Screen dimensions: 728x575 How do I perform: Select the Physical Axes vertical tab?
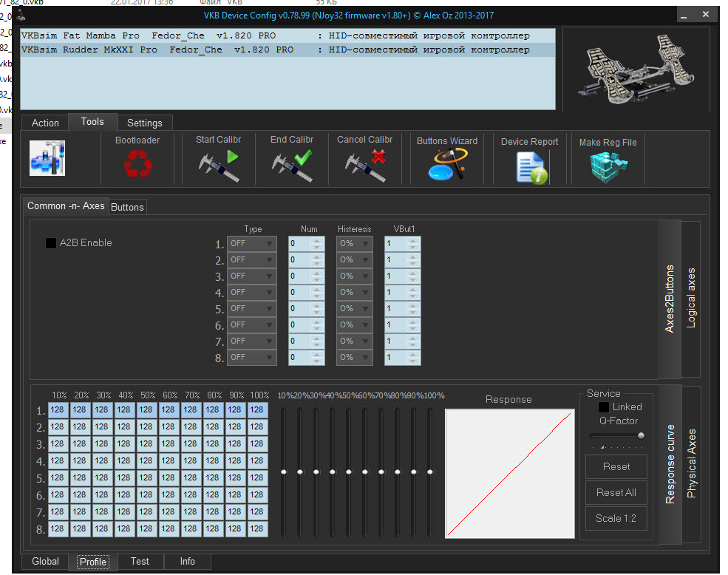pyautogui.click(x=692, y=463)
